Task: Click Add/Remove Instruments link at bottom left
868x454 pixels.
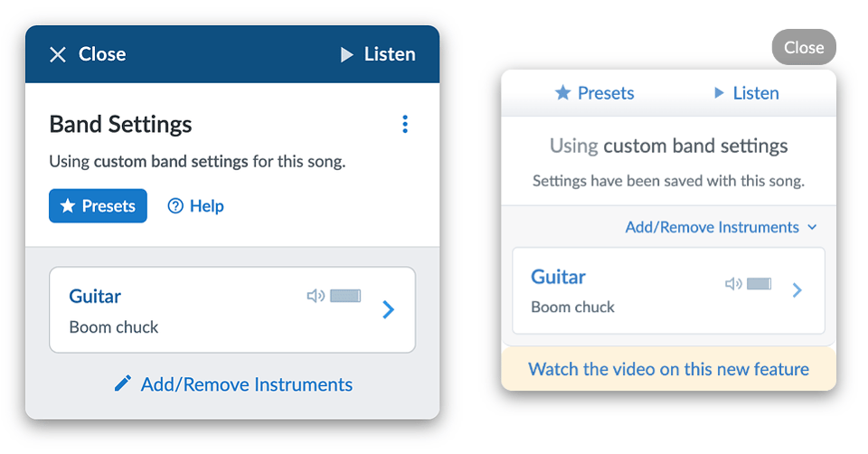Action: coord(246,384)
